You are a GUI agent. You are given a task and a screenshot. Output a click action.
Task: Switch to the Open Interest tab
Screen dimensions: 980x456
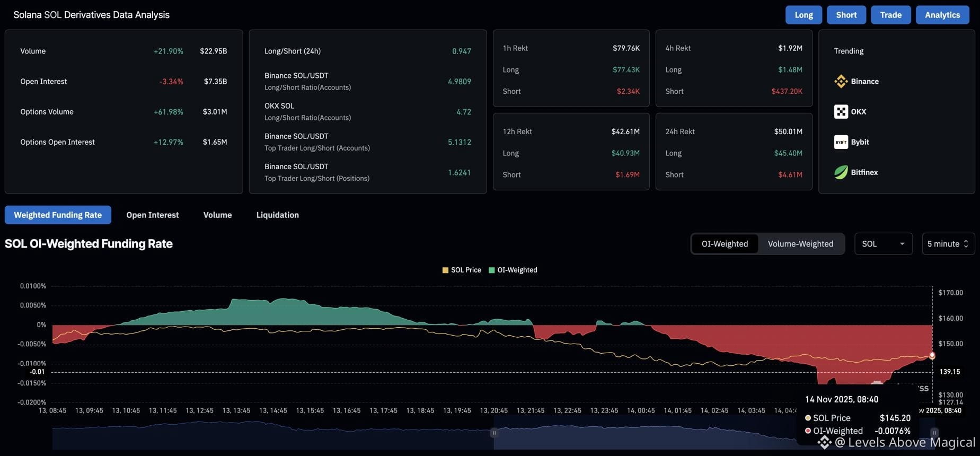[152, 215]
